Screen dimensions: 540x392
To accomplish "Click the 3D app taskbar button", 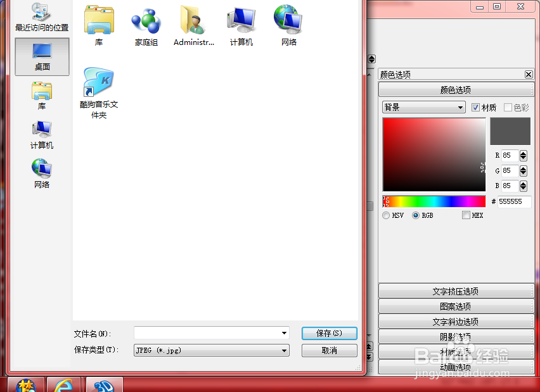I will pyautogui.click(x=105, y=385).
